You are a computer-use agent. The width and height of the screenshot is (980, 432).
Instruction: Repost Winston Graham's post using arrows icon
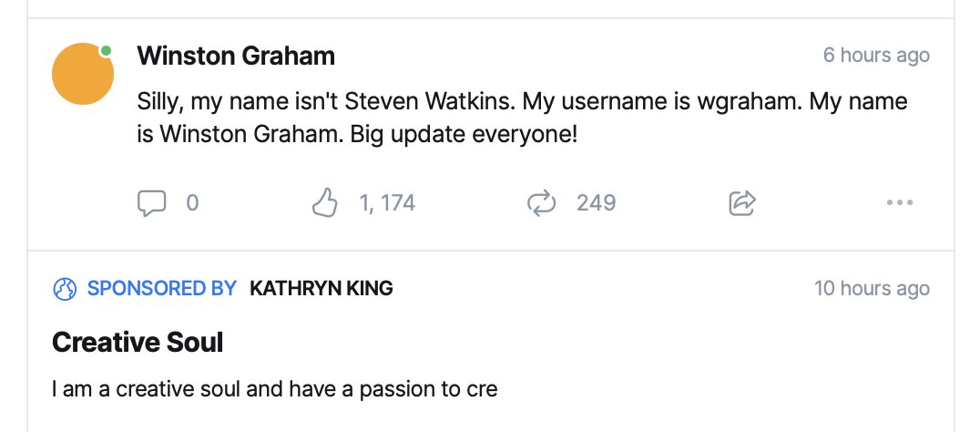pos(541,203)
